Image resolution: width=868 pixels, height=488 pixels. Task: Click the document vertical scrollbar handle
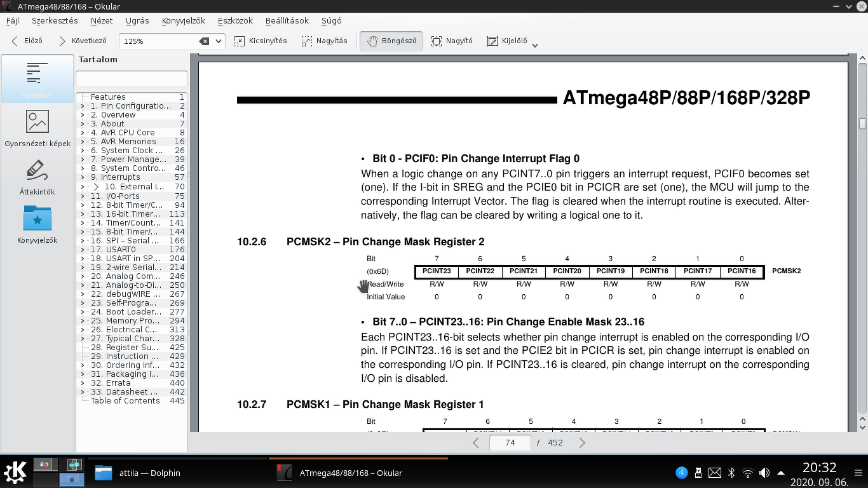click(862, 123)
